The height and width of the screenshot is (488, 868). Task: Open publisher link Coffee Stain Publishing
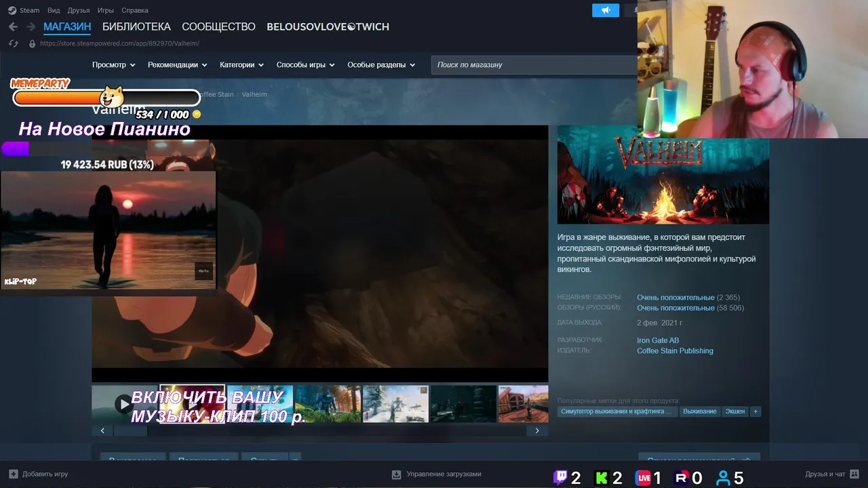click(675, 351)
